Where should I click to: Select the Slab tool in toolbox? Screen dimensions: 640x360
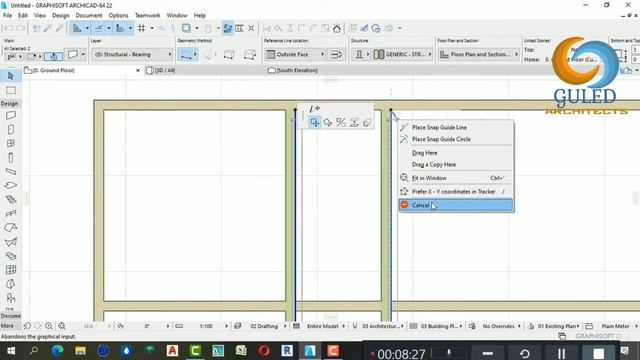(11, 185)
